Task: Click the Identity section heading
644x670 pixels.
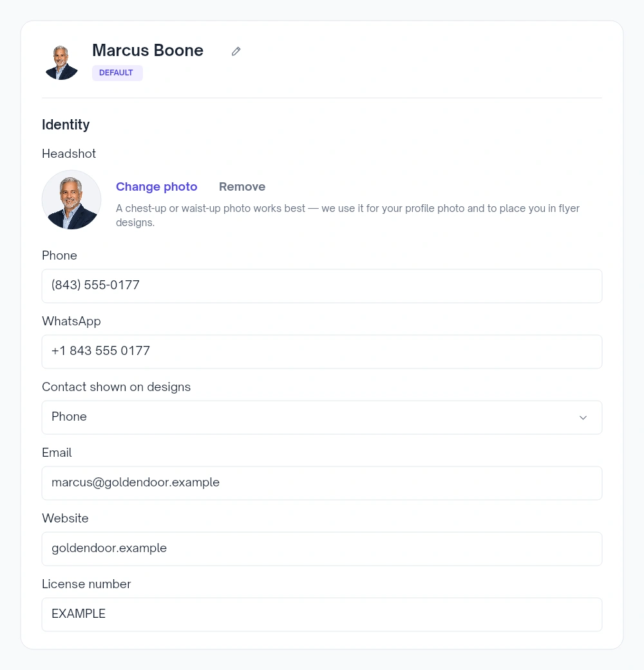Action: 66,125
